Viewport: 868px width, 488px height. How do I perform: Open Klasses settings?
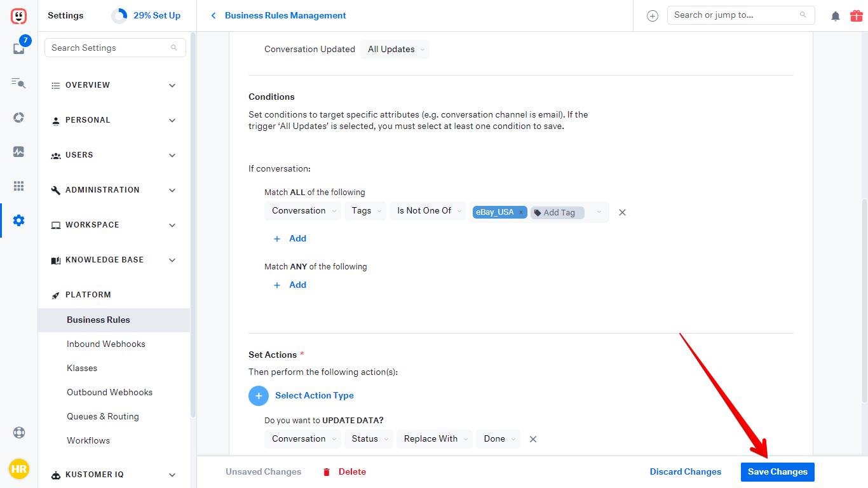82,369
